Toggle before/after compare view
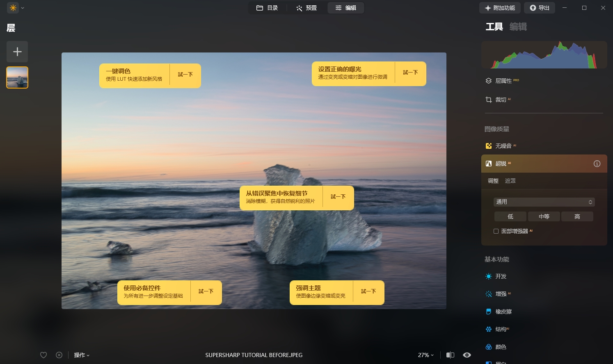This screenshot has width=613, height=364. pyautogui.click(x=450, y=355)
